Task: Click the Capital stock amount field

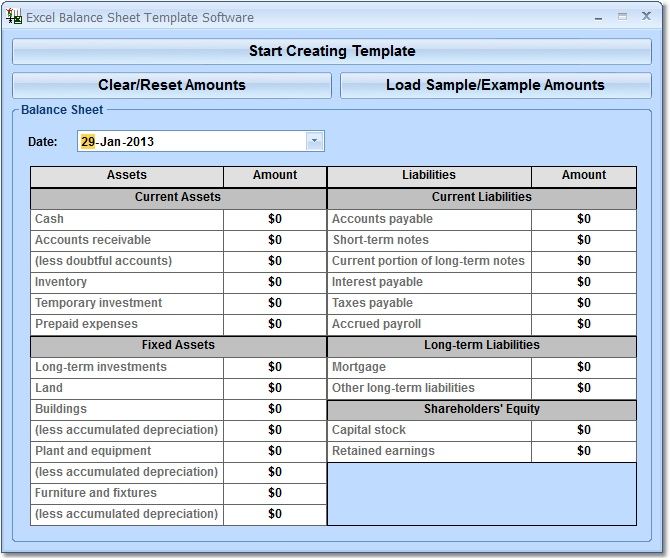Action: point(583,430)
